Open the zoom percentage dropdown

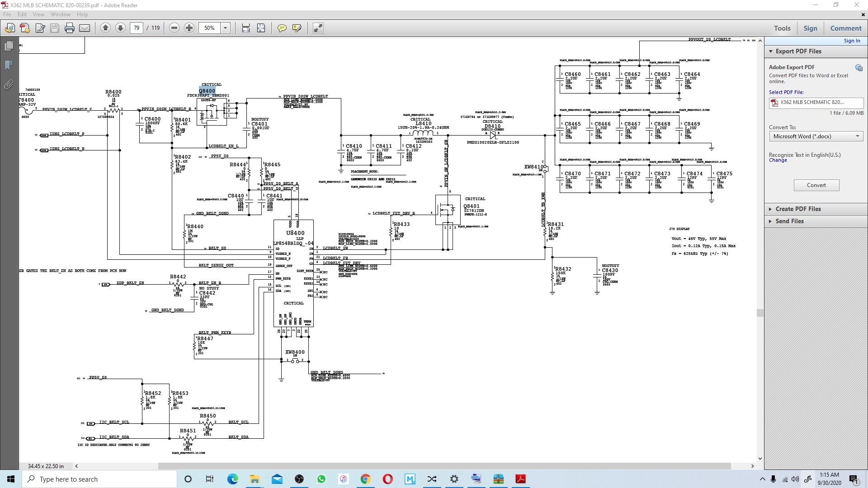225,28
